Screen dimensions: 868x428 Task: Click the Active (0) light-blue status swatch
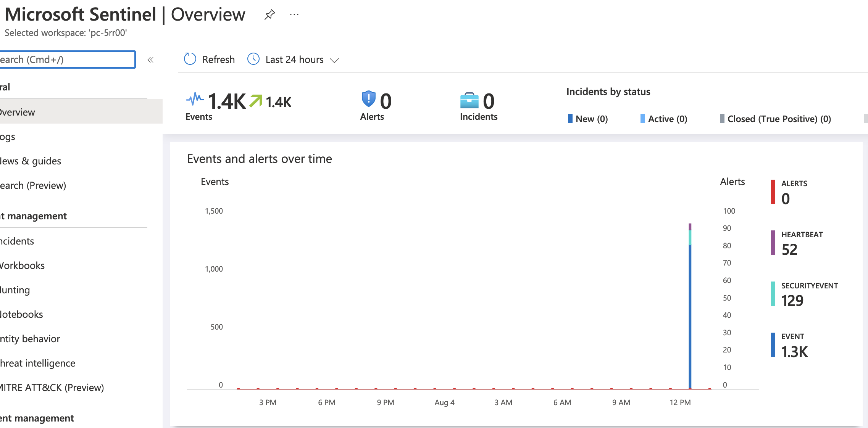click(643, 119)
